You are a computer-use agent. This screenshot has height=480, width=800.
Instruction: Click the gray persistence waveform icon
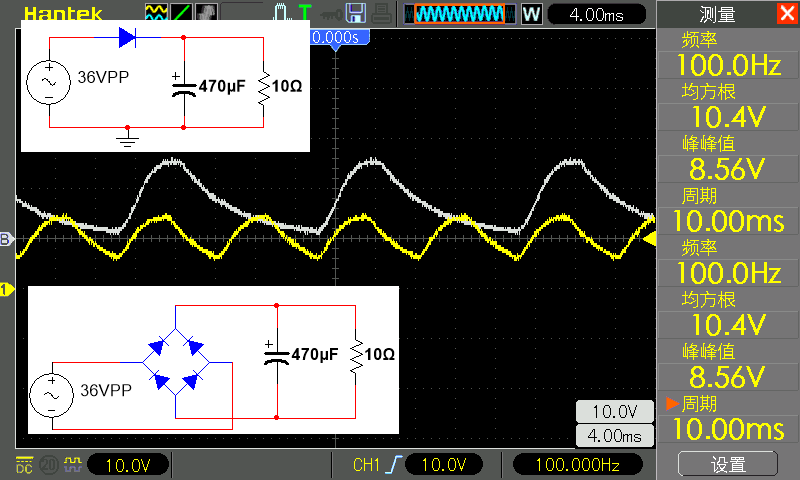click(206, 12)
